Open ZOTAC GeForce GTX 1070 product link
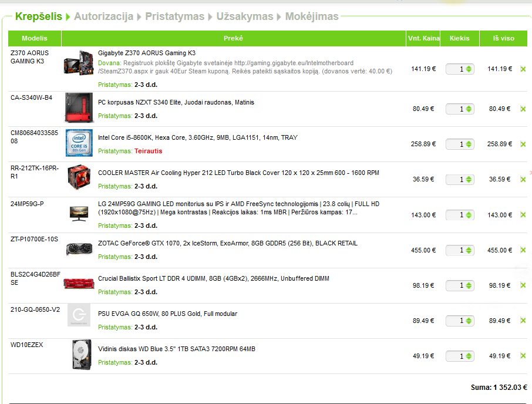This screenshot has width=532, height=404. click(228, 244)
